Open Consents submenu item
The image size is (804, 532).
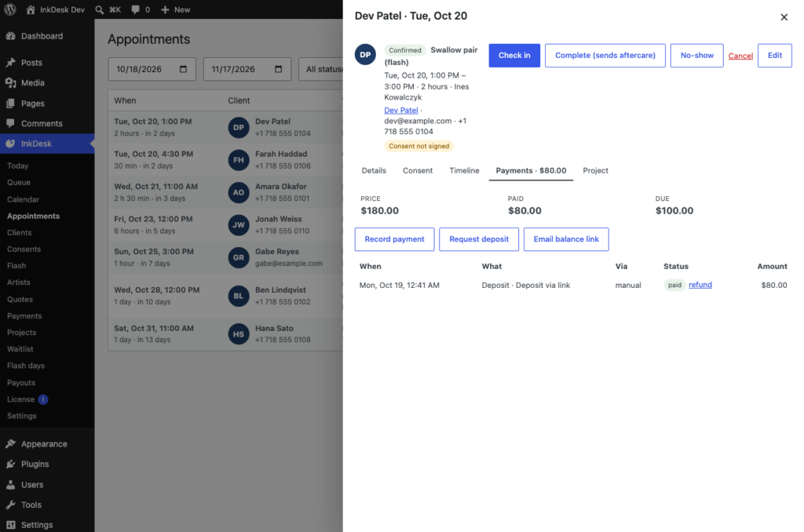click(24, 249)
